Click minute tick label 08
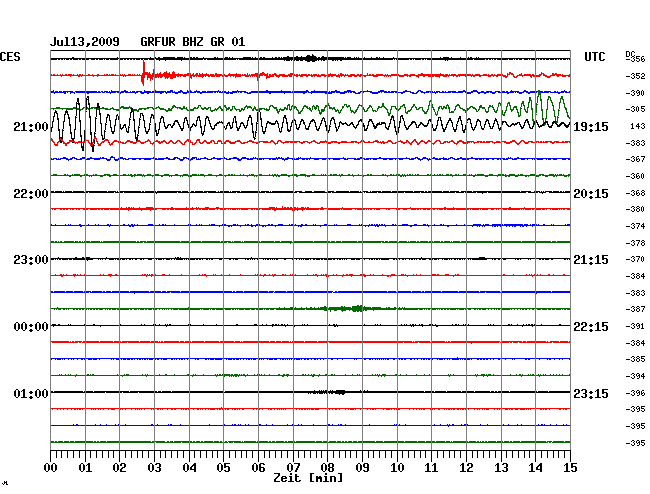Screen dimensions: 650x494 pos(327,468)
